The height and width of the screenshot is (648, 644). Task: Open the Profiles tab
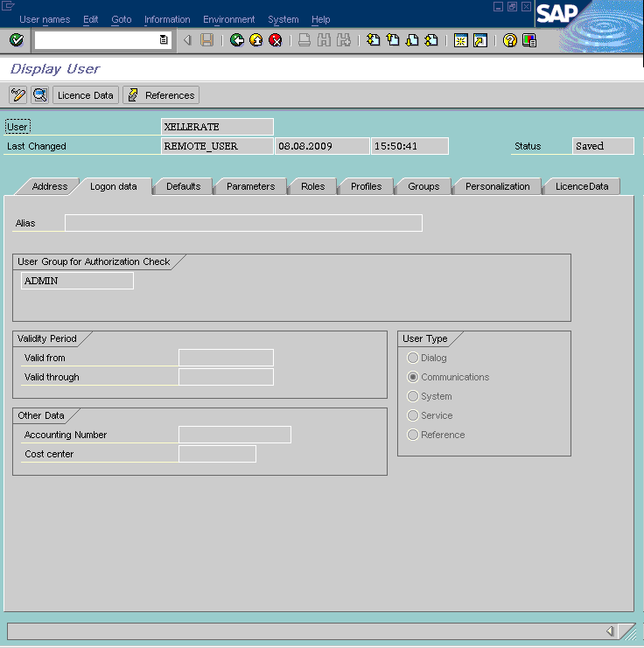366,186
